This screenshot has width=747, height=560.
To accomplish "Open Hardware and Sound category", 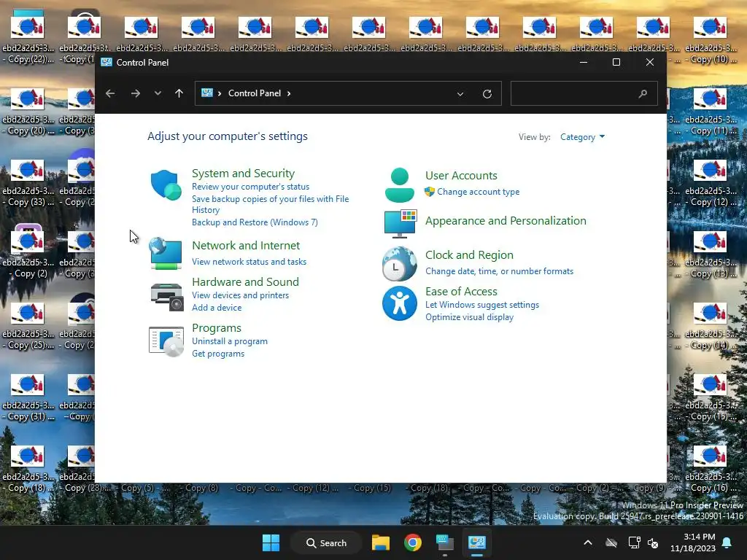I will 245,282.
